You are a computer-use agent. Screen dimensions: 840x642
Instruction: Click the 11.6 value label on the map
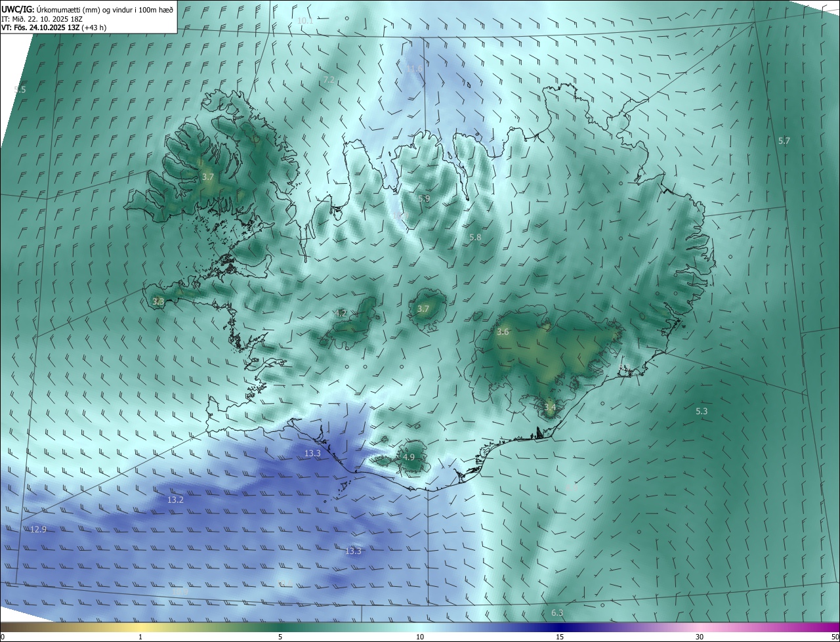[x=414, y=68]
